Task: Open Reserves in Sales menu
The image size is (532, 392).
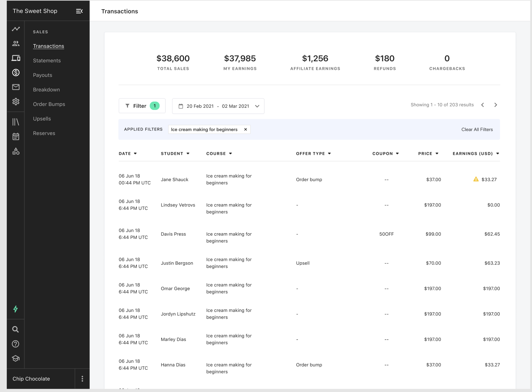Action: (x=44, y=133)
